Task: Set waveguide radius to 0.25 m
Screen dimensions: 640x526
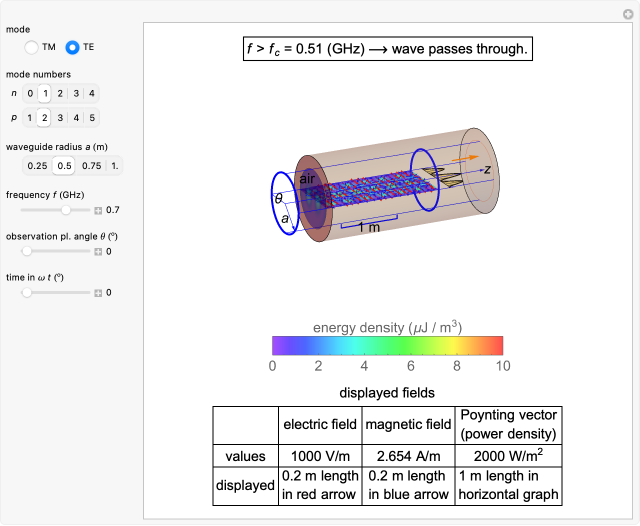Action: (37, 165)
